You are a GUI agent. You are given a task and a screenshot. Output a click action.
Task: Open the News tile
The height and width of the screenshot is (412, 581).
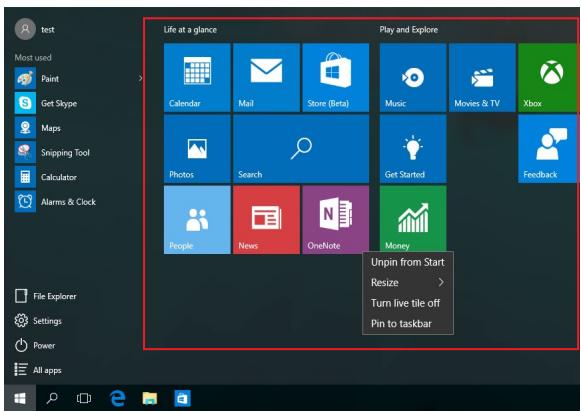tap(266, 220)
